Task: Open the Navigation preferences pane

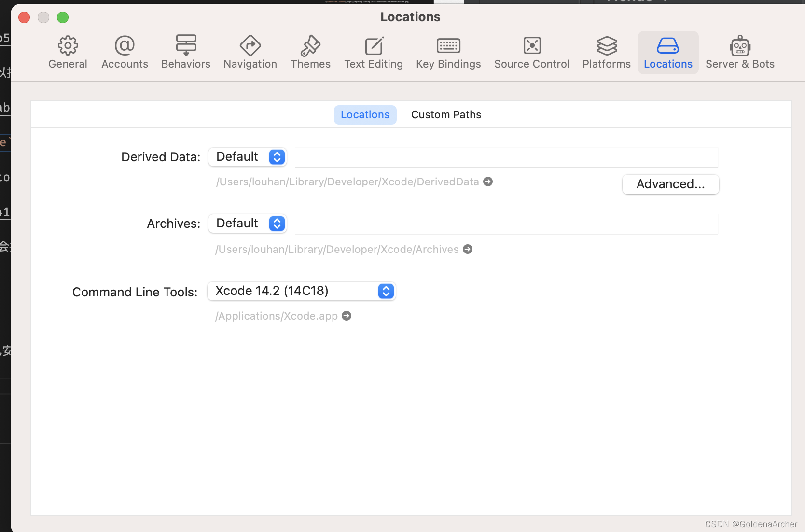Action: coord(250,52)
